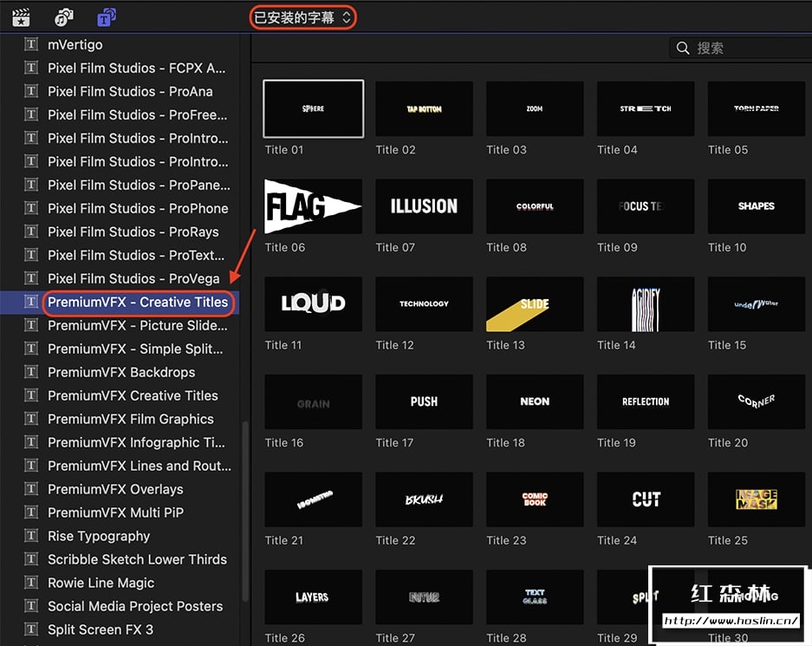The image size is (812, 646).
Task: Select the Title 28 TEXT GLASS thumbnail
Action: coord(535,597)
